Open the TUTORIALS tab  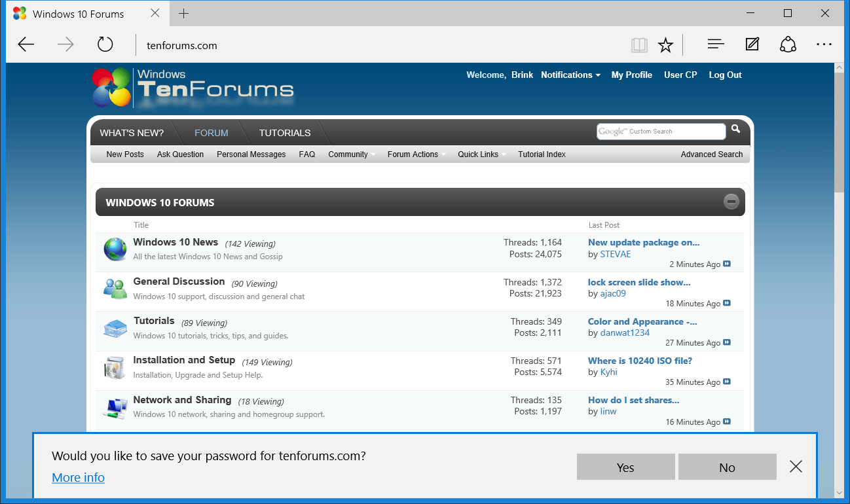pos(285,132)
